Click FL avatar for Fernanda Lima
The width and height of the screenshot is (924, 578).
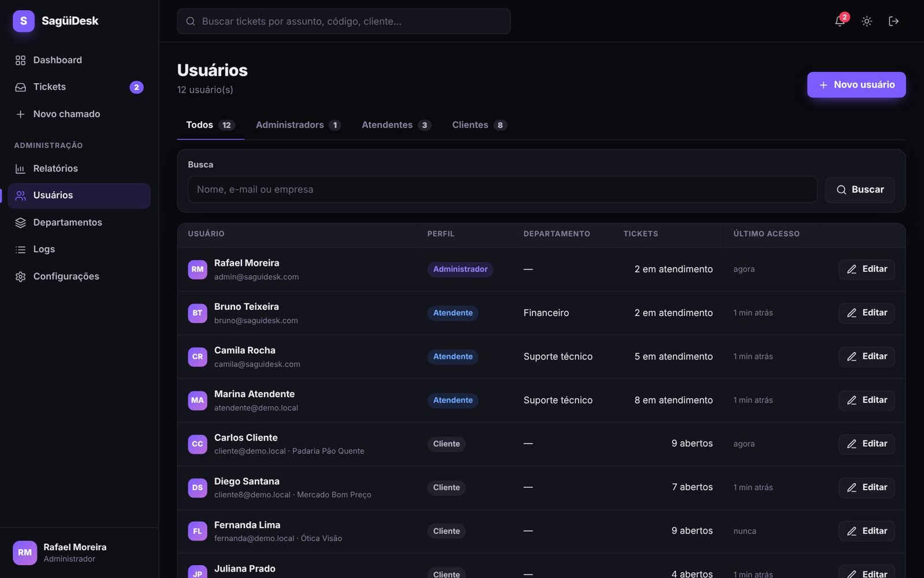point(198,531)
